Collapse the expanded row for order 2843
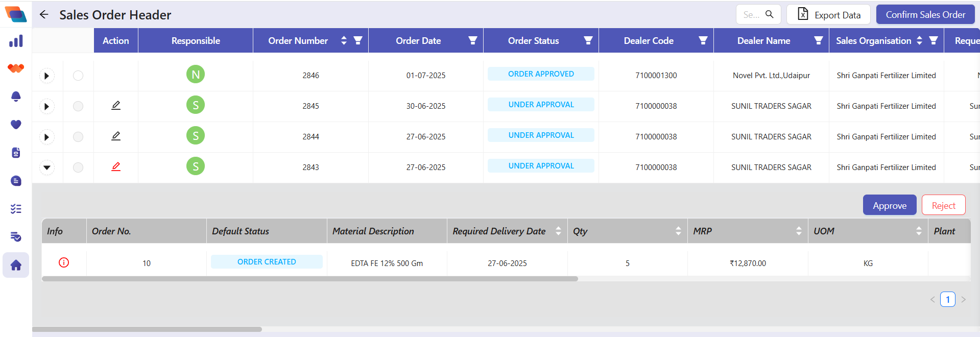 click(47, 167)
